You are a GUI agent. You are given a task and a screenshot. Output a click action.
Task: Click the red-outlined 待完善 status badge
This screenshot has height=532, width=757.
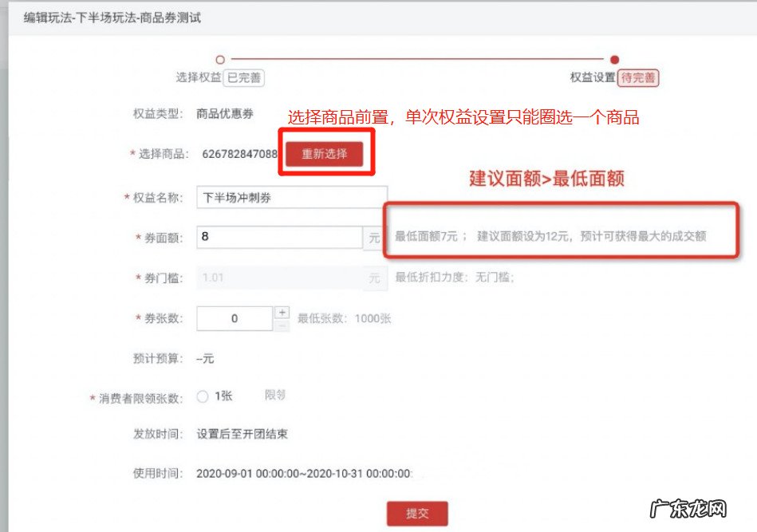tap(638, 78)
